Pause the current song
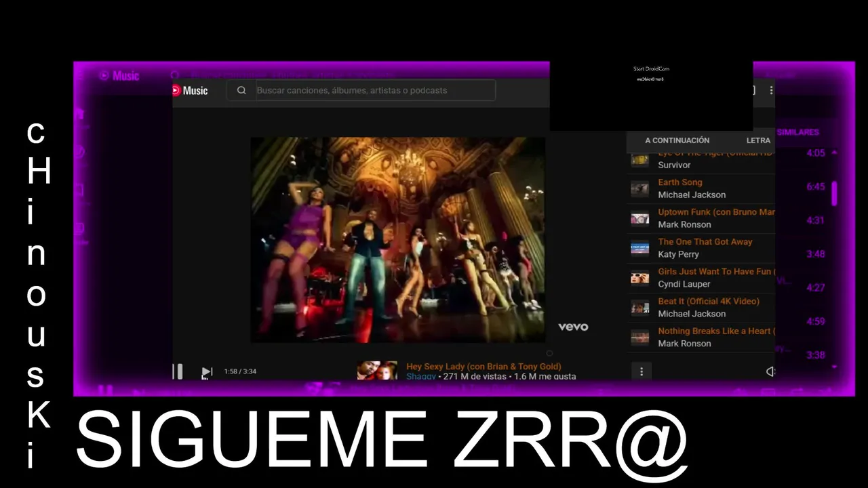The image size is (868, 488). (178, 371)
